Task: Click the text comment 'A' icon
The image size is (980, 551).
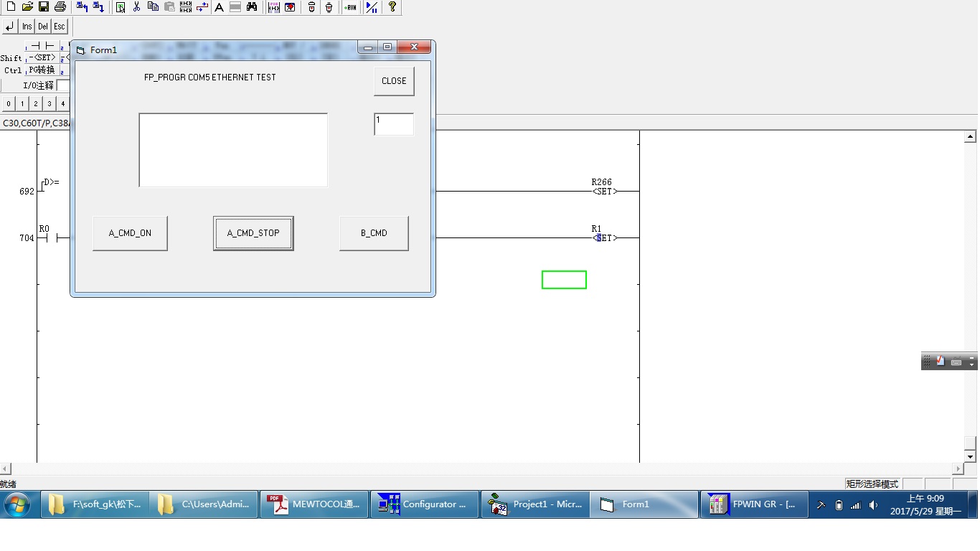Action: pos(219,7)
